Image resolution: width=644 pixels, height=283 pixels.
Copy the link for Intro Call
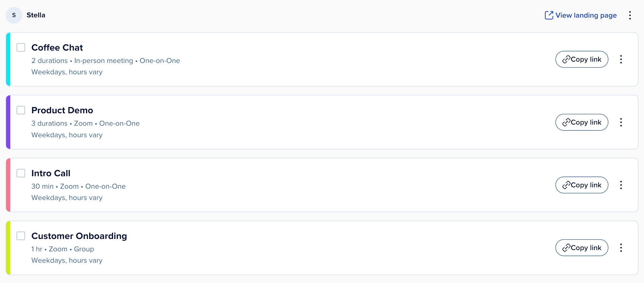point(582,185)
